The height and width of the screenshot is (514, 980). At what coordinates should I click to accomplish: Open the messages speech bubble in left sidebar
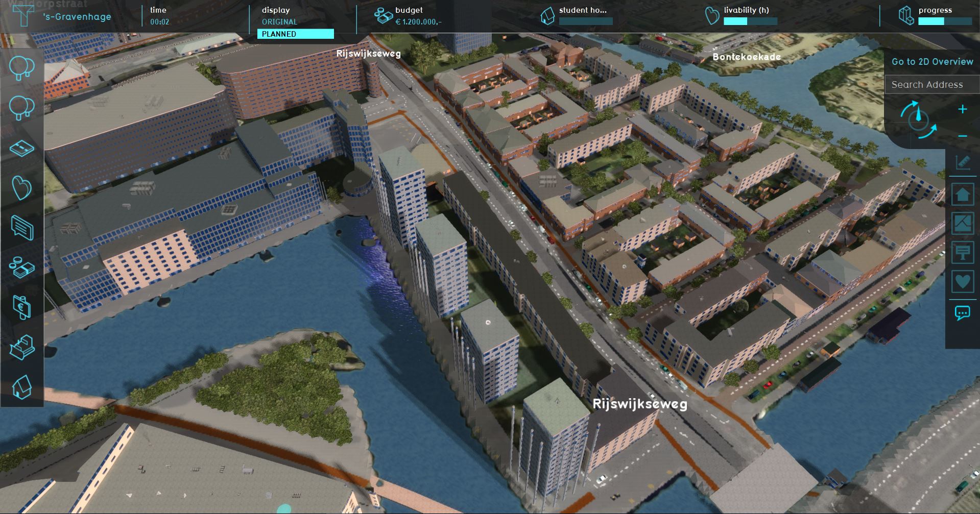[21, 228]
